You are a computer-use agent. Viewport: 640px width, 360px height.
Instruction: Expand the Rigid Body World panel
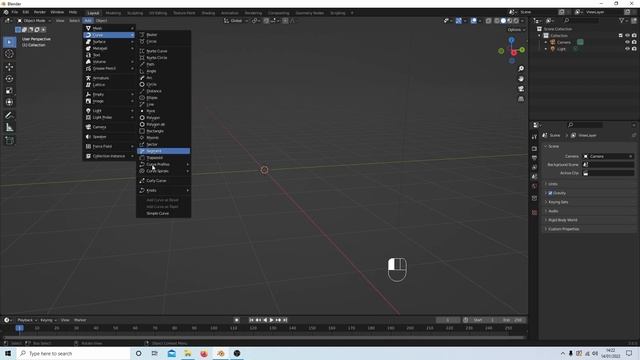point(588,220)
